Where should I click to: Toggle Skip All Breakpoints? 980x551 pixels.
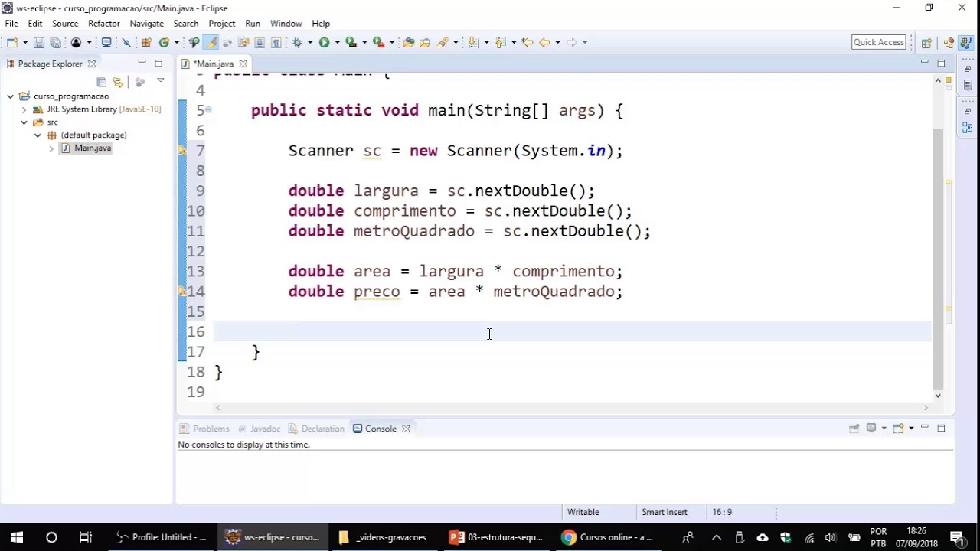click(x=126, y=42)
